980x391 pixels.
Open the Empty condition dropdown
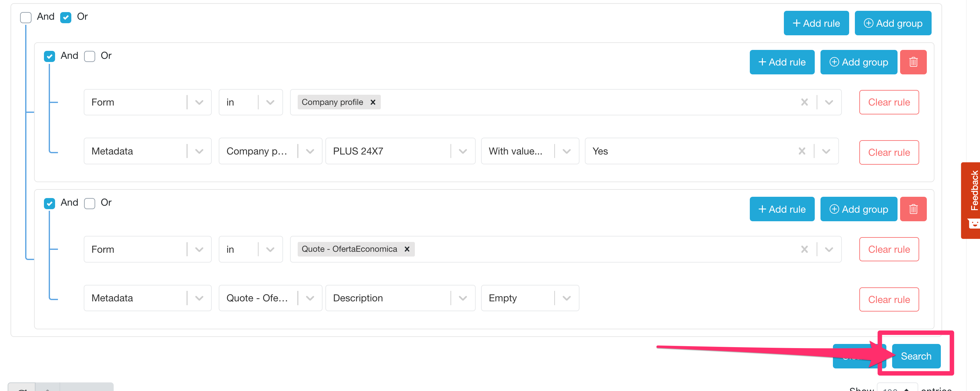pos(566,298)
